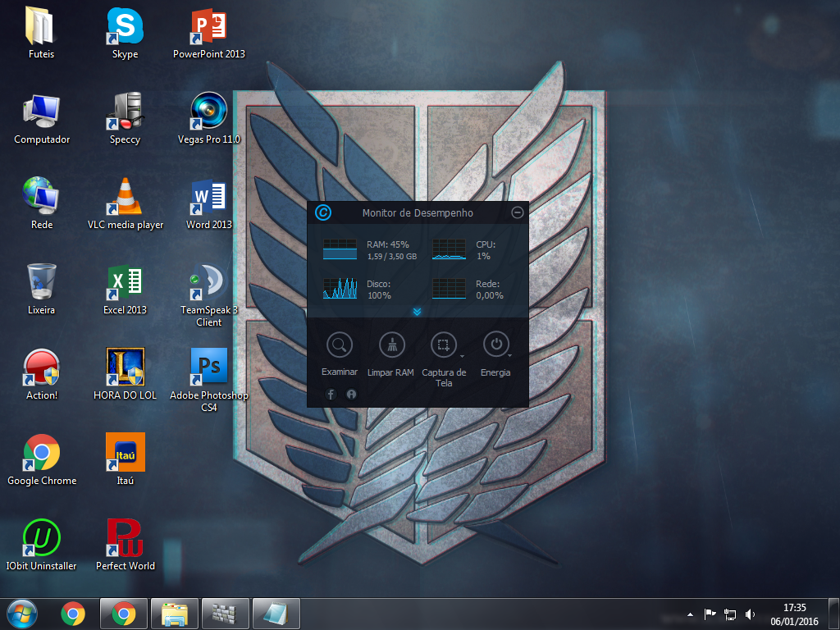Open Vegas Pro 11.0 shortcut
Image resolution: width=840 pixels, height=630 pixels.
[x=209, y=118]
